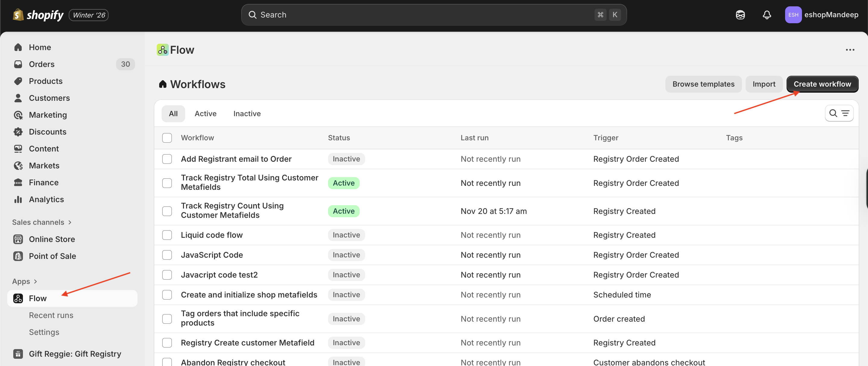This screenshot has width=868, height=366.
Task: Check the Javacript code test2 row
Action: [x=167, y=275]
